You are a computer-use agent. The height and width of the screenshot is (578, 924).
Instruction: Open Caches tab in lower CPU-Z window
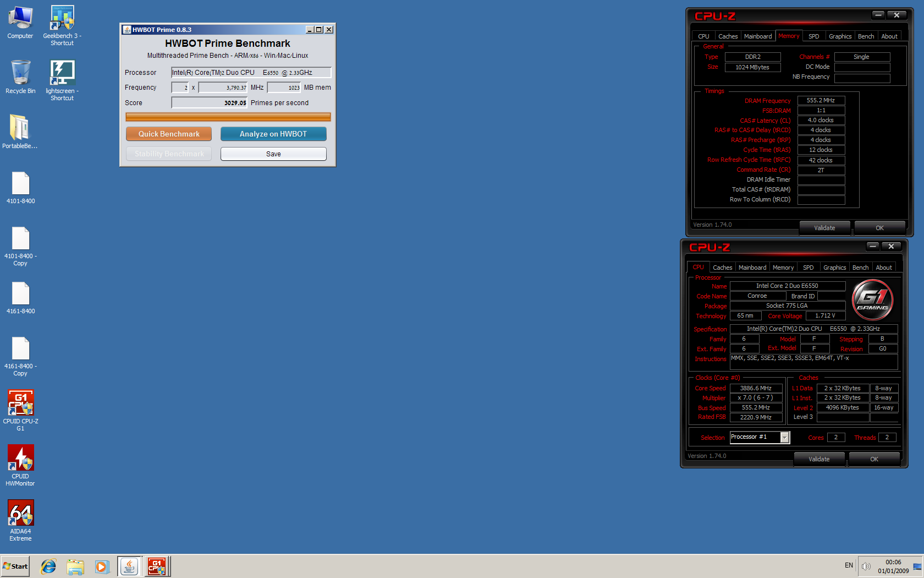click(722, 268)
